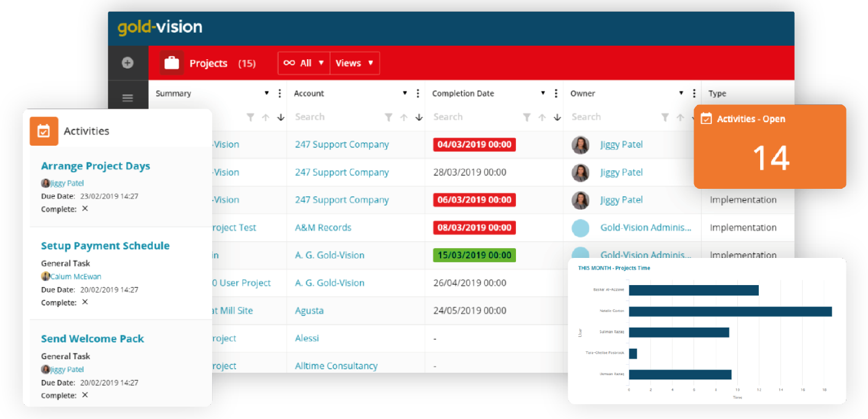The image size is (868, 419).
Task: Open Owner column options kebab menu
Action: [x=694, y=93]
